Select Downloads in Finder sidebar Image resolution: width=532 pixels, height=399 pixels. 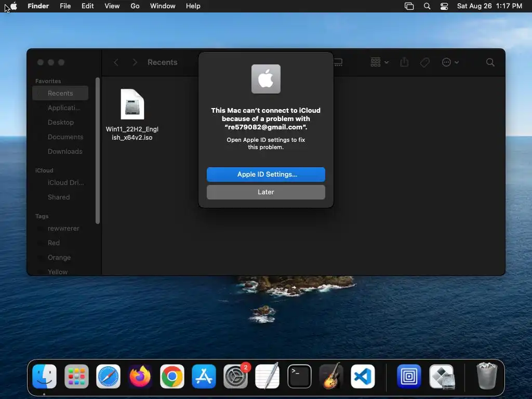click(60, 152)
